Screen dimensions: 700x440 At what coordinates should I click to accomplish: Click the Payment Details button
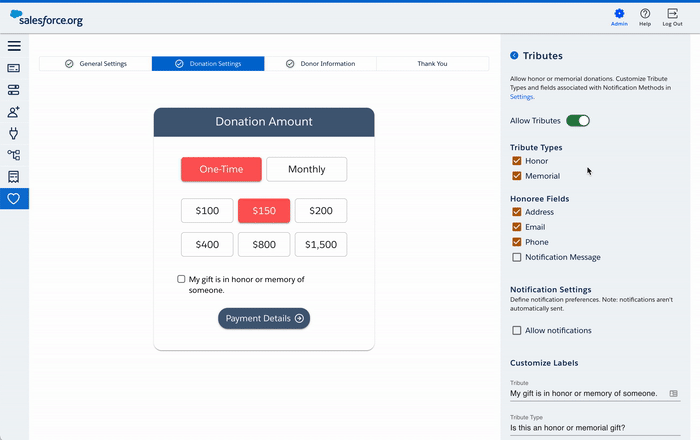coord(264,319)
